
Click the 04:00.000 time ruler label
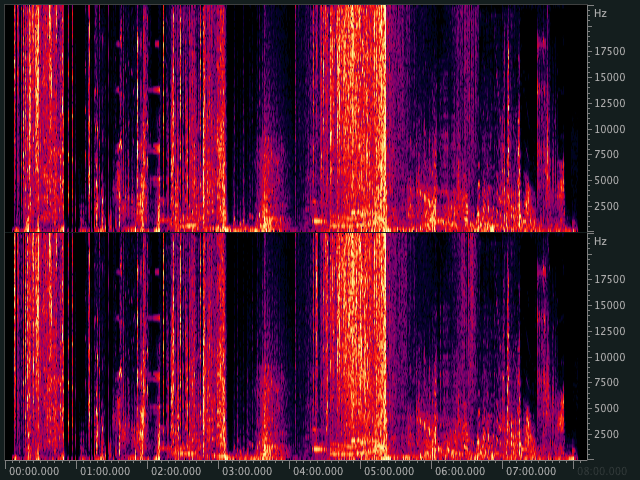tap(318, 471)
